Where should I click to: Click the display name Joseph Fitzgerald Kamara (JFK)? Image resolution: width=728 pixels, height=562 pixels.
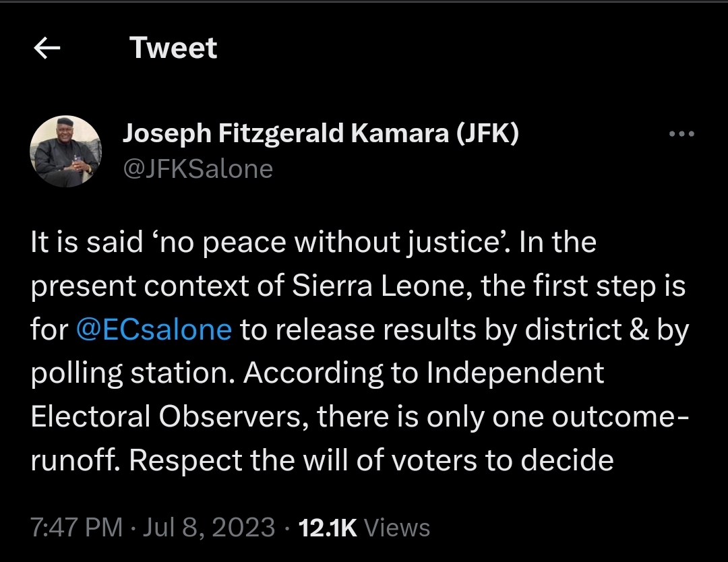coord(320,133)
